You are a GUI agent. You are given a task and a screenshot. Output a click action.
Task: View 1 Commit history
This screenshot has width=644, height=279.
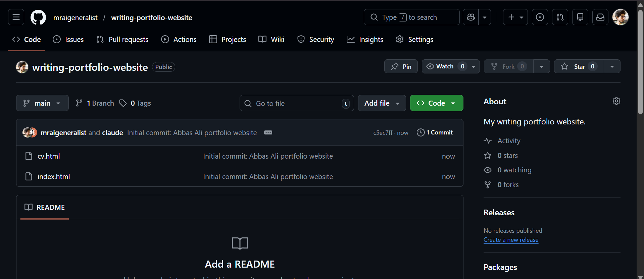435,132
